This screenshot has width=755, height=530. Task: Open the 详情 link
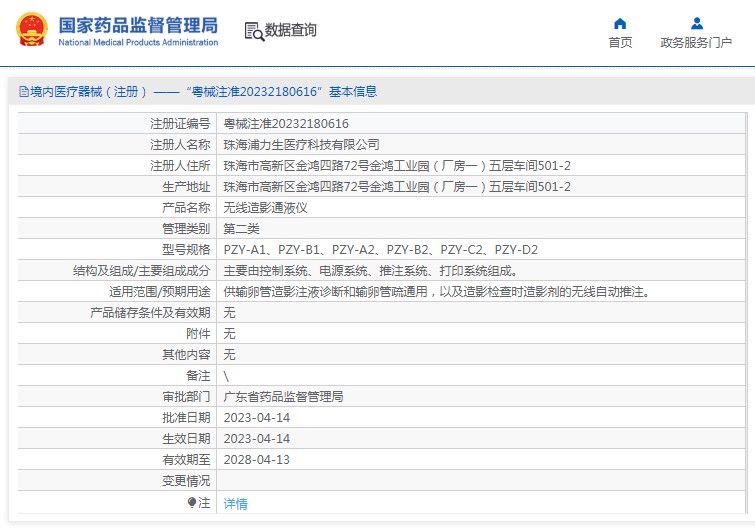tap(235, 504)
